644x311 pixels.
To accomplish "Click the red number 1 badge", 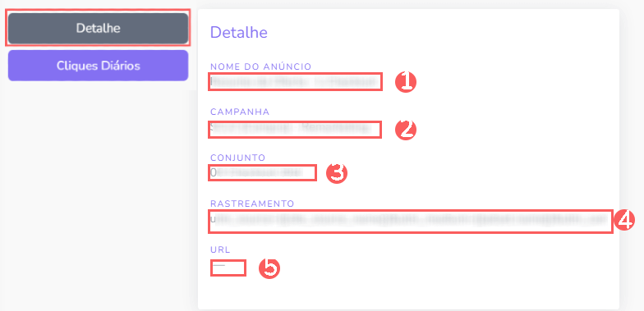I will 406,82.
